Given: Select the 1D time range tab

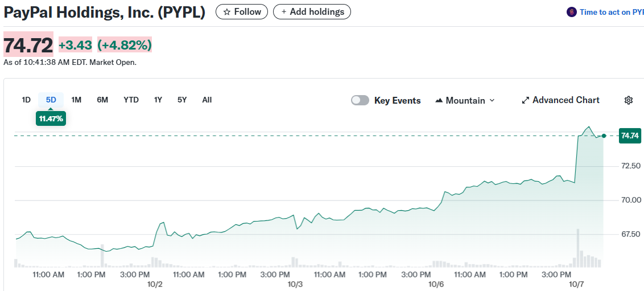Looking at the screenshot, I should click(x=26, y=100).
